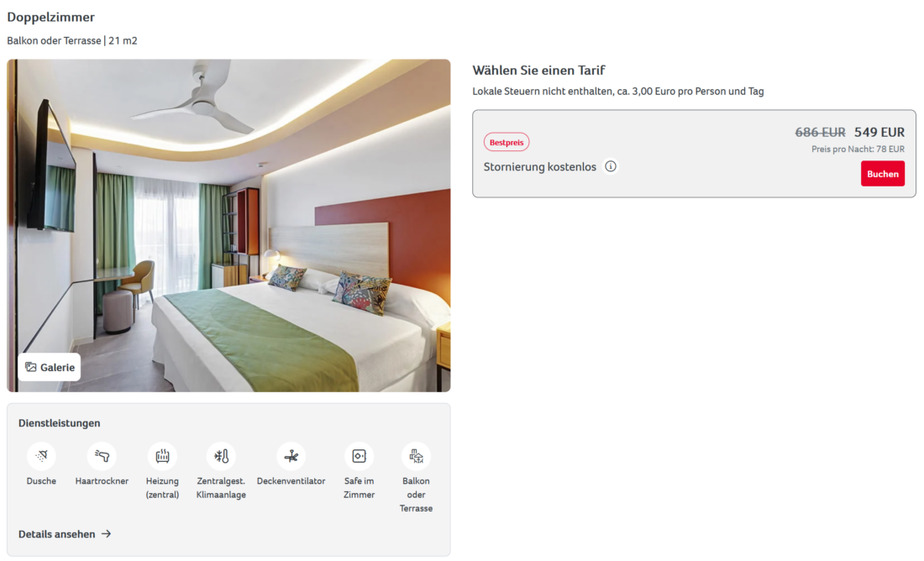The image size is (924, 561).
Task: Click the Doppelzimmer room photo
Action: 228,225
